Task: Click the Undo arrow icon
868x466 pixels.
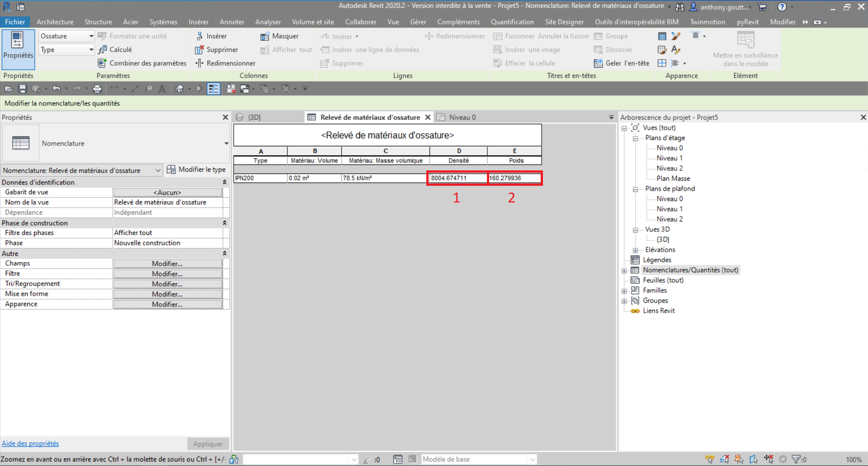Action: pos(56,89)
